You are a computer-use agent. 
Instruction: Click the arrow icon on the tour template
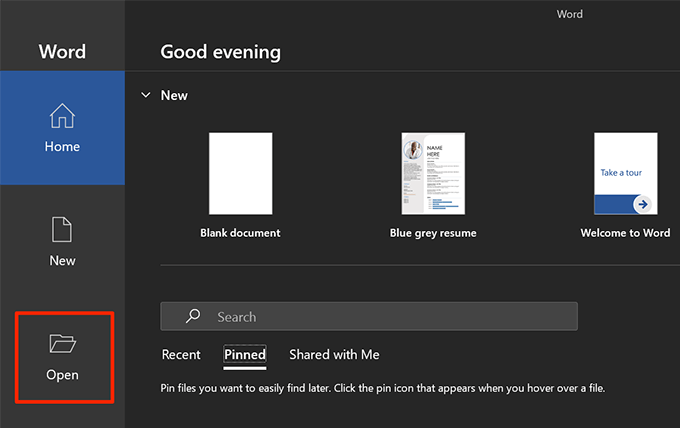[x=642, y=204]
